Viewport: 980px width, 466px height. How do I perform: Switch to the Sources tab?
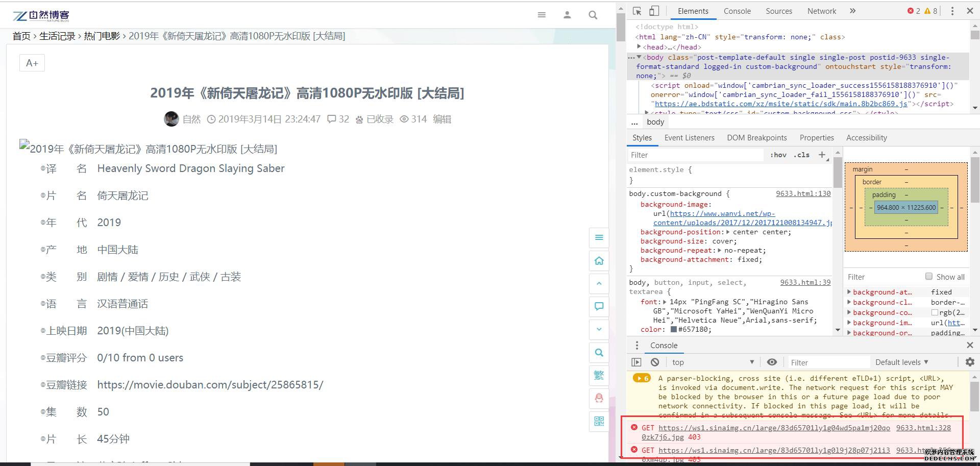coord(779,11)
